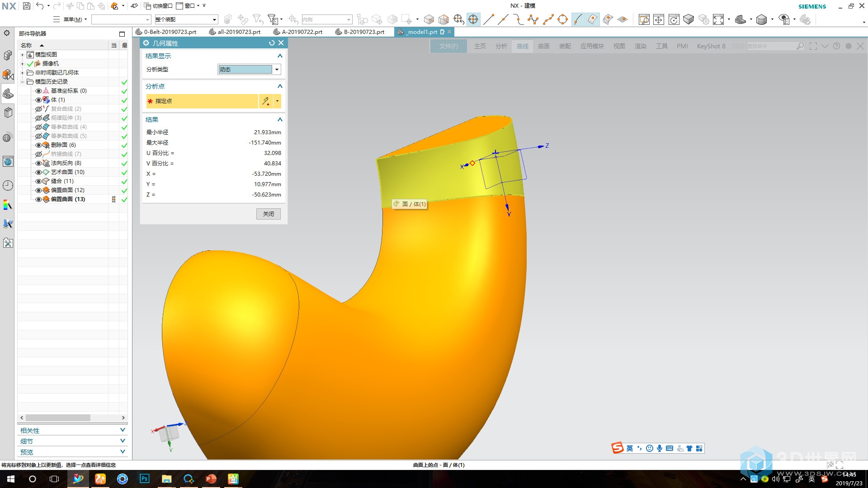Toggle Enable Snap Point icon
868x488 pixels.
pyautogui.click(x=473, y=19)
